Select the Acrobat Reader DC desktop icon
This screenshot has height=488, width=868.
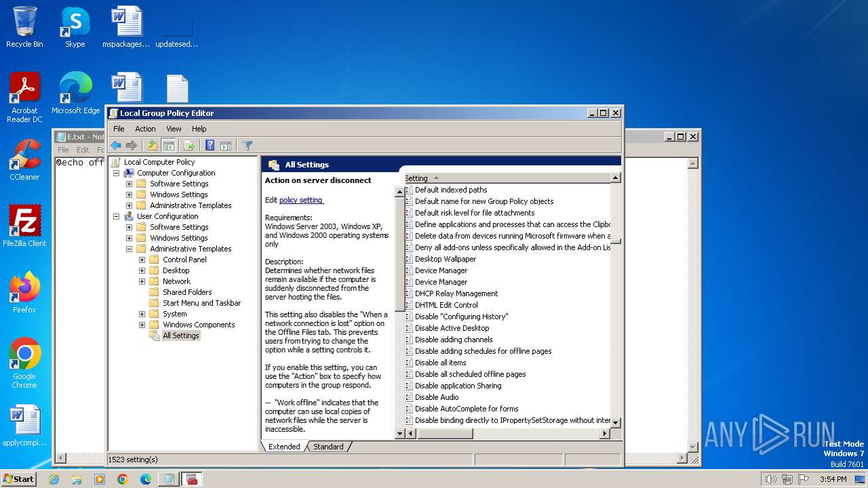[24, 98]
